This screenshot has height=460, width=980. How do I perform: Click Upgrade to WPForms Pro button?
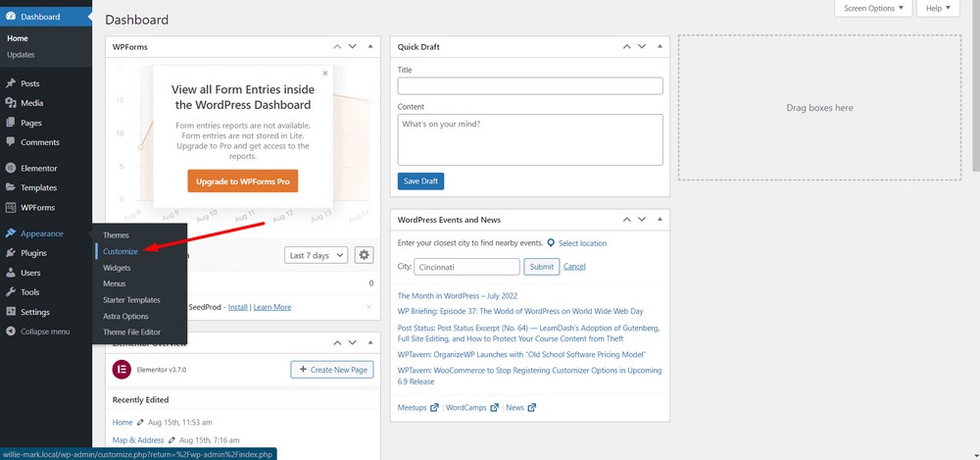[x=242, y=181]
